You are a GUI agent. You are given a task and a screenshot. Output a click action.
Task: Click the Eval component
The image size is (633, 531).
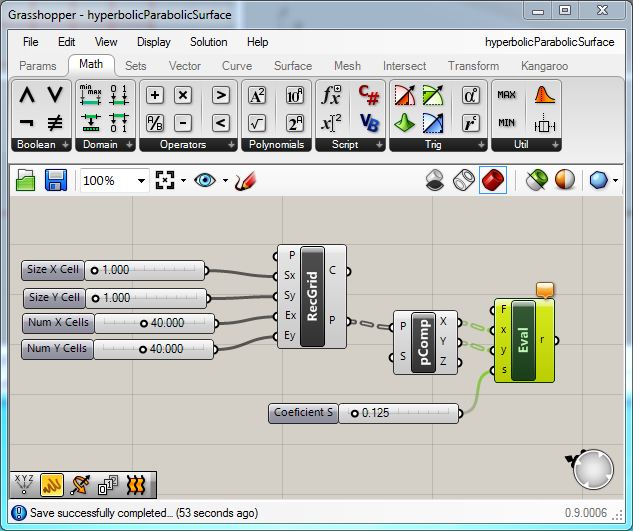pos(523,340)
